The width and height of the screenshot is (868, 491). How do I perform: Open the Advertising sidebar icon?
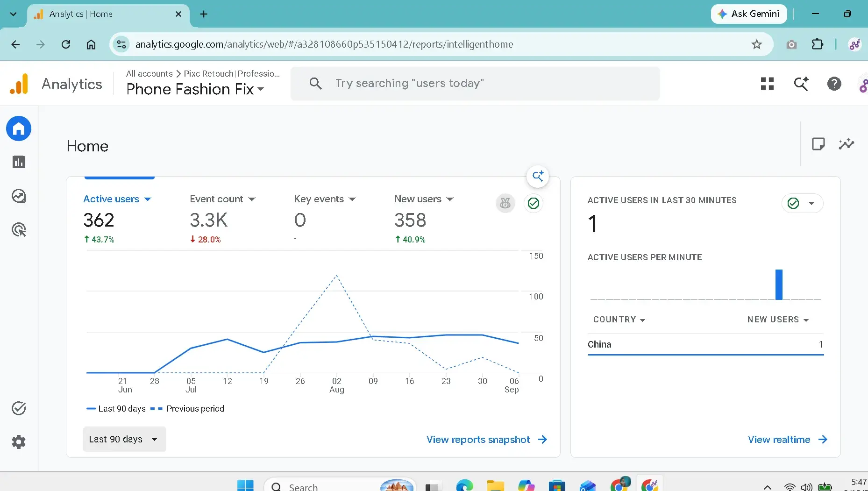pyautogui.click(x=19, y=229)
